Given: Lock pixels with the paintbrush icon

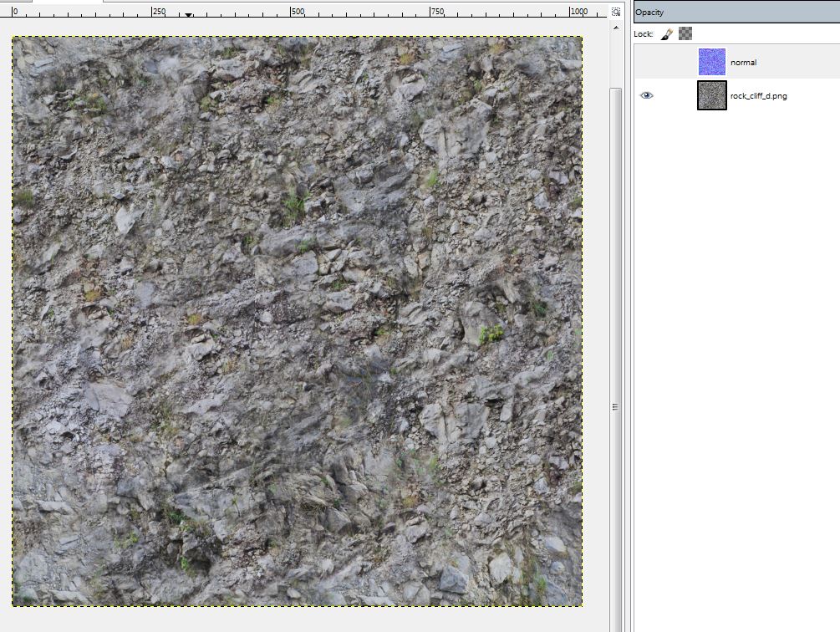Looking at the screenshot, I should coord(666,33).
